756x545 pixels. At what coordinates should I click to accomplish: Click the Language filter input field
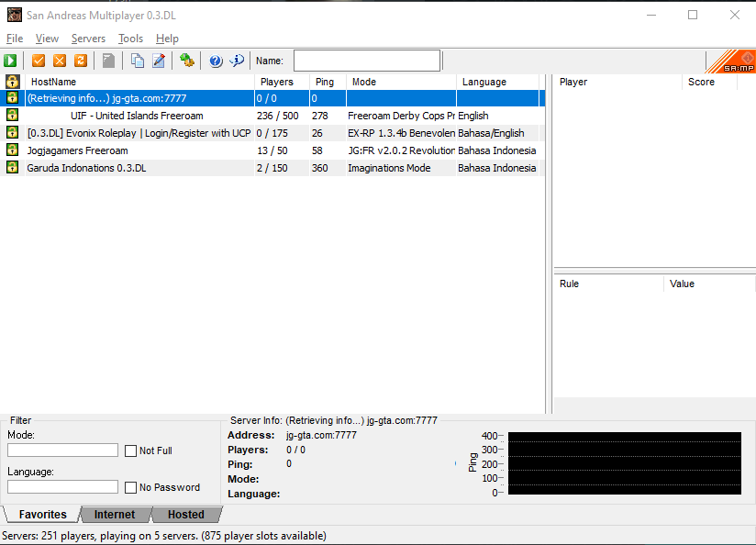(x=62, y=486)
